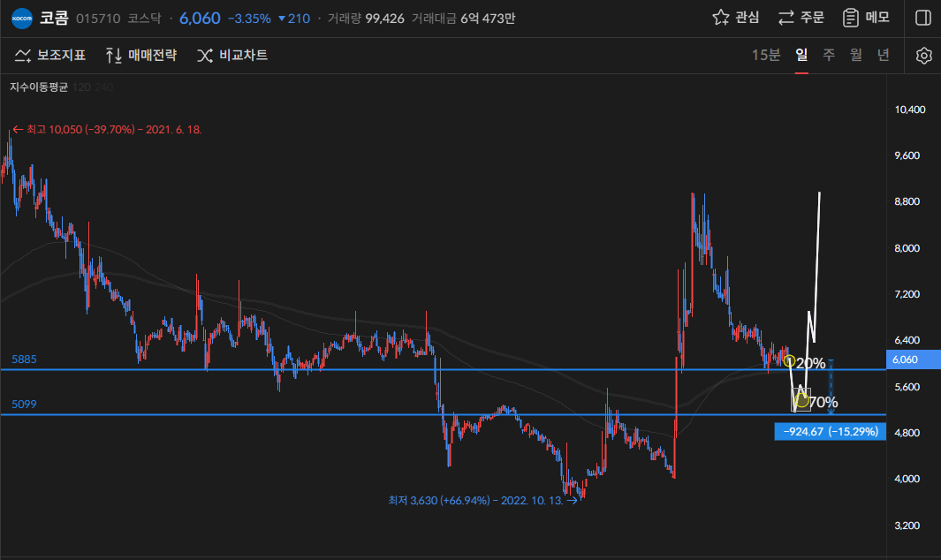Switch chart to 월 monthly view
The image size is (941, 560).
pyautogui.click(x=855, y=56)
